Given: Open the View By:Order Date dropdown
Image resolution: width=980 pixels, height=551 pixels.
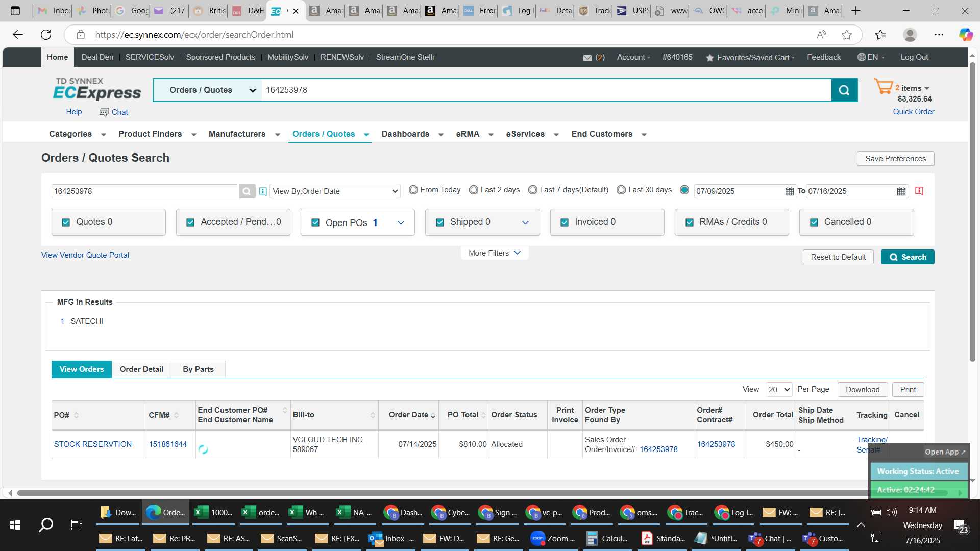Looking at the screenshot, I should coord(335,191).
